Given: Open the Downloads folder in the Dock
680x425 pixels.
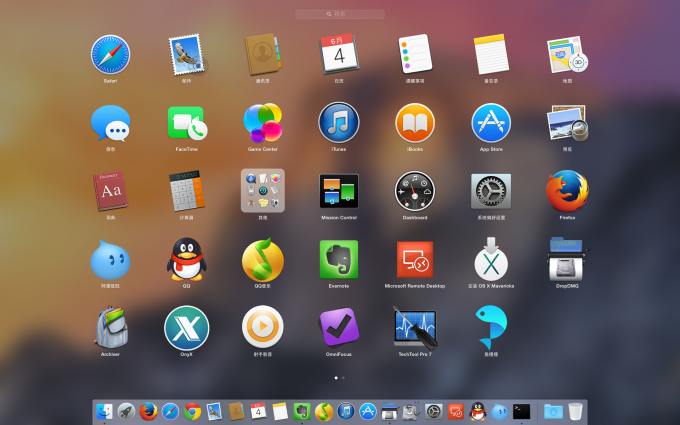Looking at the screenshot, I should click(x=553, y=411).
